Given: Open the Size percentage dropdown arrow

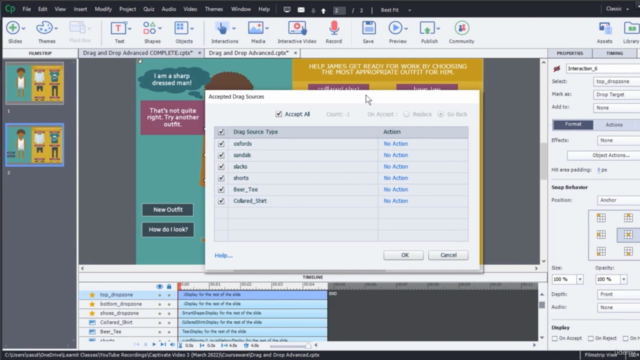Looking at the screenshot, I should pyautogui.click(x=580, y=280).
